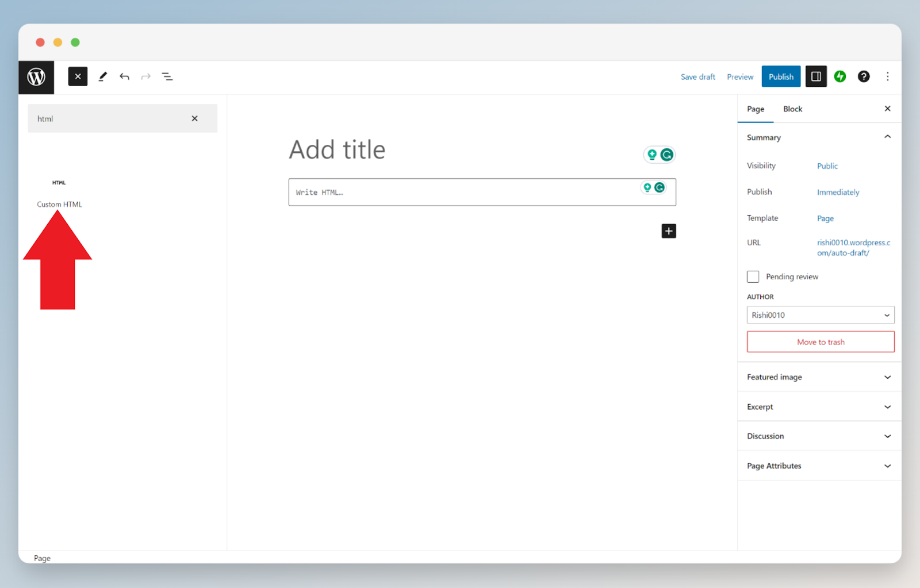The width and height of the screenshot is (920, 588).
Task: Open the Document Overview list icon
Action: click(167, 76)
